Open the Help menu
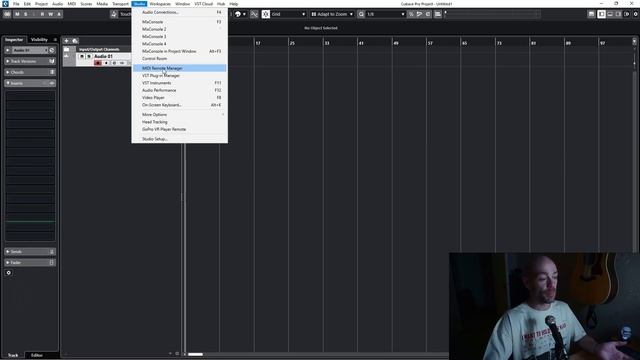This screenshot has width=640, height=360. (x=233, y=4)
